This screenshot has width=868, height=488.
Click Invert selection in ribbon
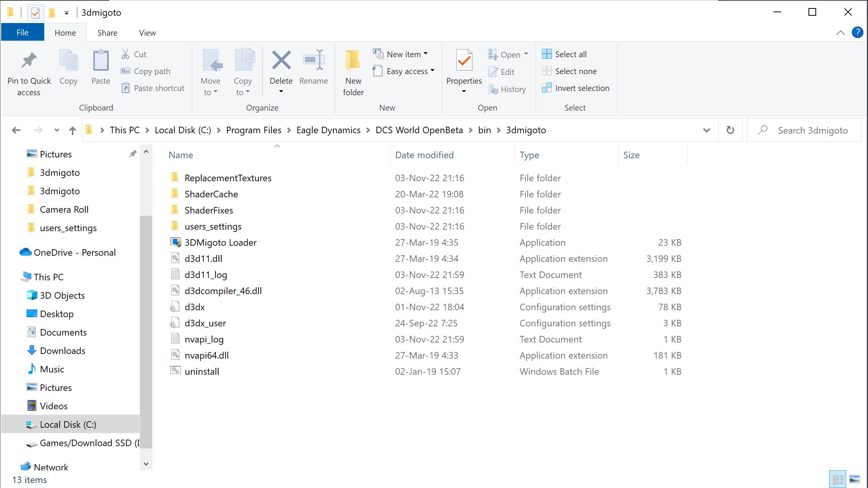click(x=575, y=88)
